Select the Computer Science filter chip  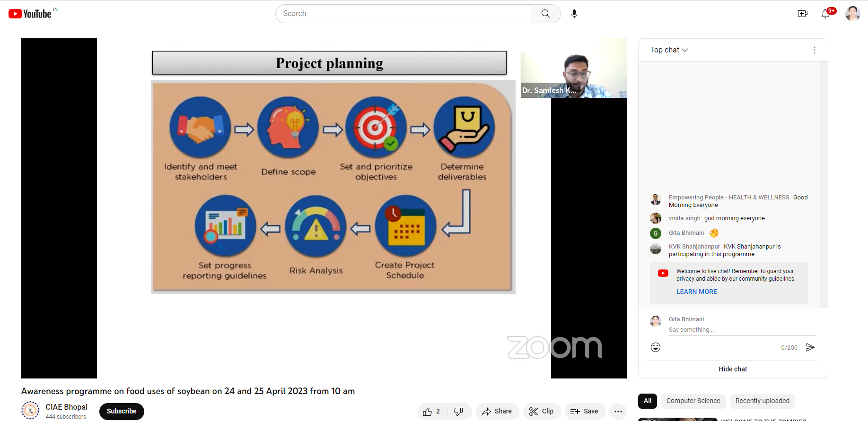click(693, 401)
